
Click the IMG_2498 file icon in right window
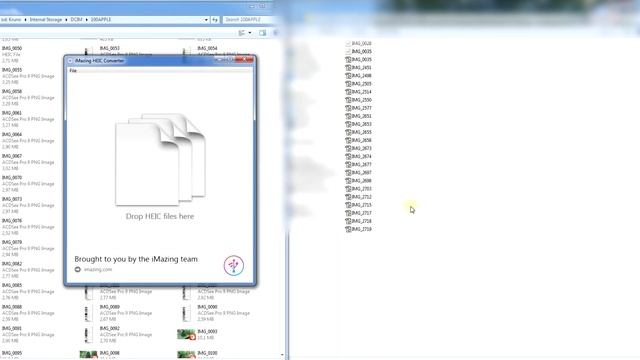[348, 76]
